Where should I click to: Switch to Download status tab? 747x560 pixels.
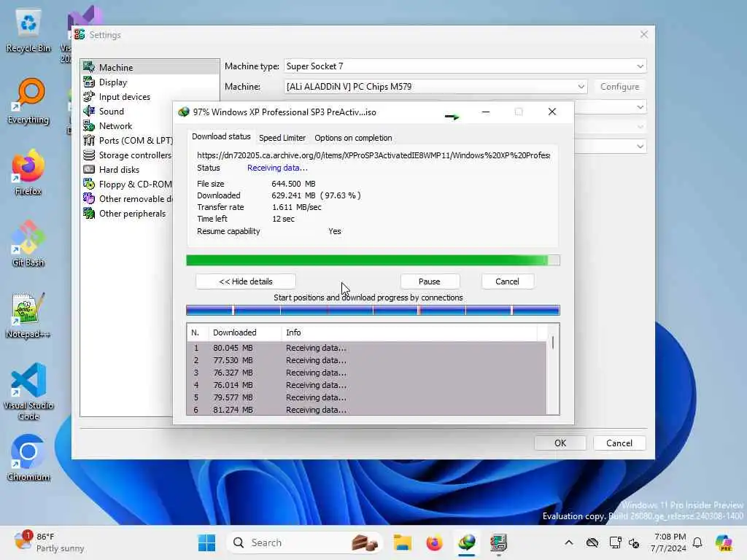221,136
